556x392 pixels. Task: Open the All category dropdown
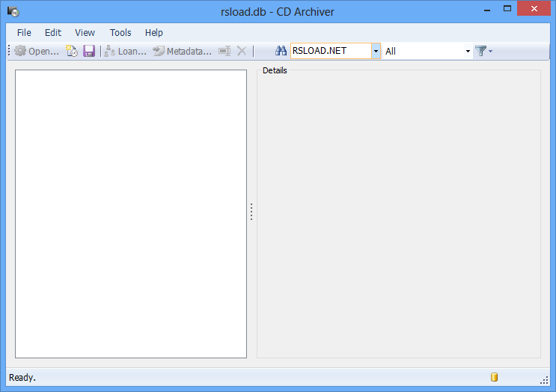coord(427,52)
